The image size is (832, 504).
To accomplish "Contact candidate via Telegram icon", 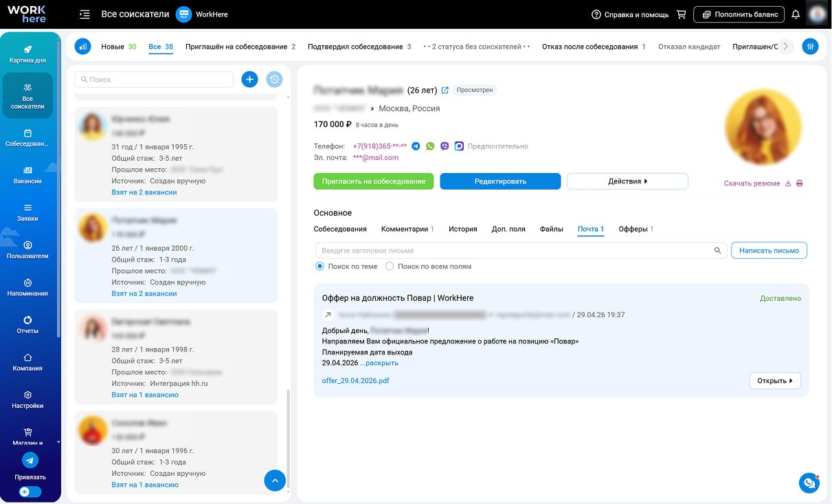I will coord(416,146).
